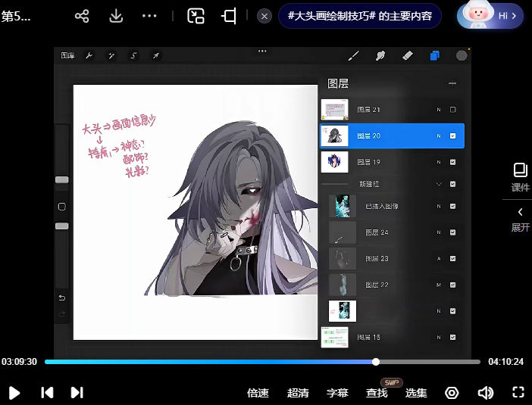Click the volume speaker icon
The height and width of the screenshot is (405, 532).
(x=485, y=392)
